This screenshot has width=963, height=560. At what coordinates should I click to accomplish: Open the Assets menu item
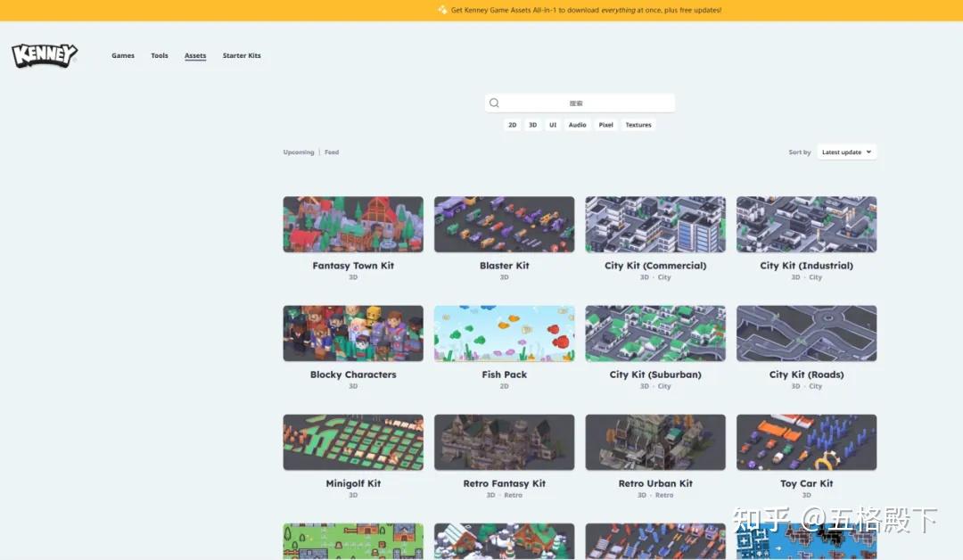(195, 55)
